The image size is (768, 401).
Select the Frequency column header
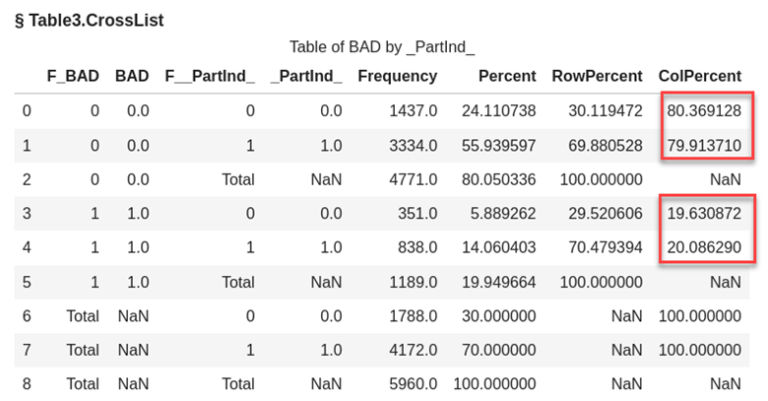[x=397, y=76]
